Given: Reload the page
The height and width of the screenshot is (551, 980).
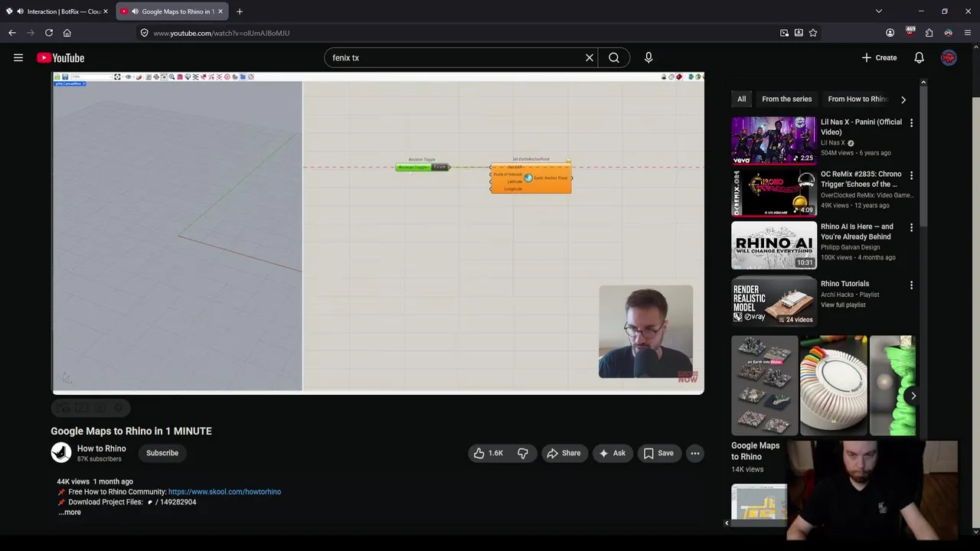Looking at the screenshot, I should (49, 33).
